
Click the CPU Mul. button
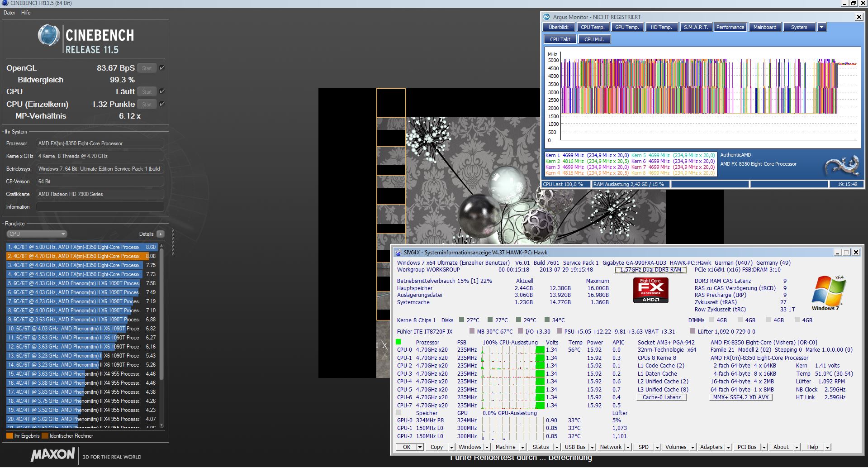[x=594, y=39]
